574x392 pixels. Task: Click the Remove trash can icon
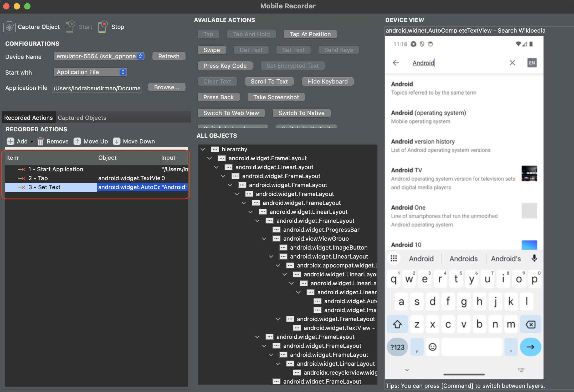click(x=40, y=141)
